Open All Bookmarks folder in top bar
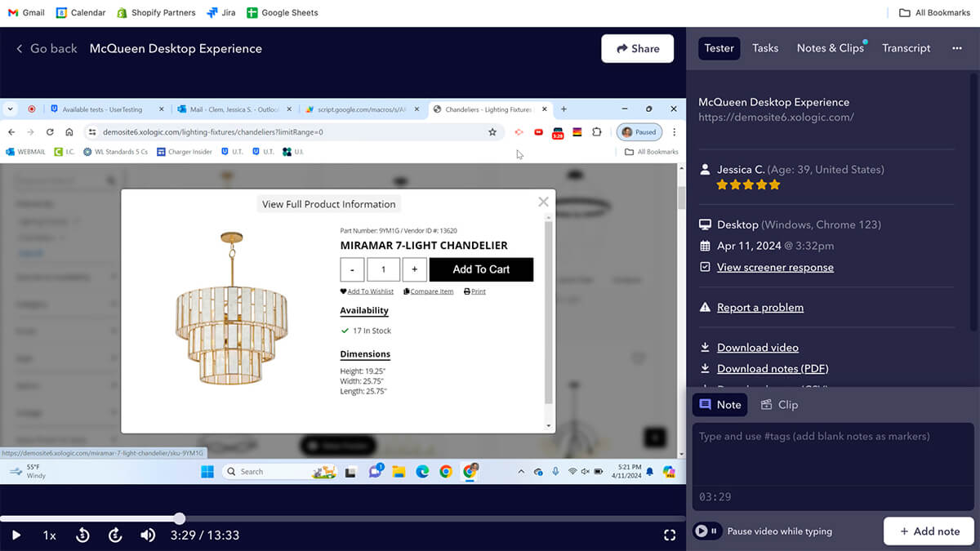This screenshot has height=551, width=980. click(x=934, y=13)
